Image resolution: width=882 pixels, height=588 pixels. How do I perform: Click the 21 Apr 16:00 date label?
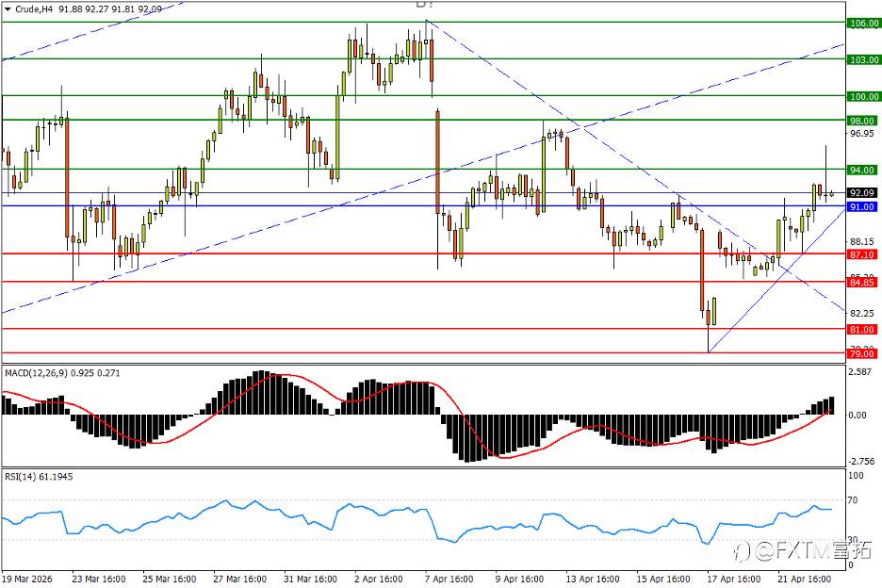(x=805, y=579)
